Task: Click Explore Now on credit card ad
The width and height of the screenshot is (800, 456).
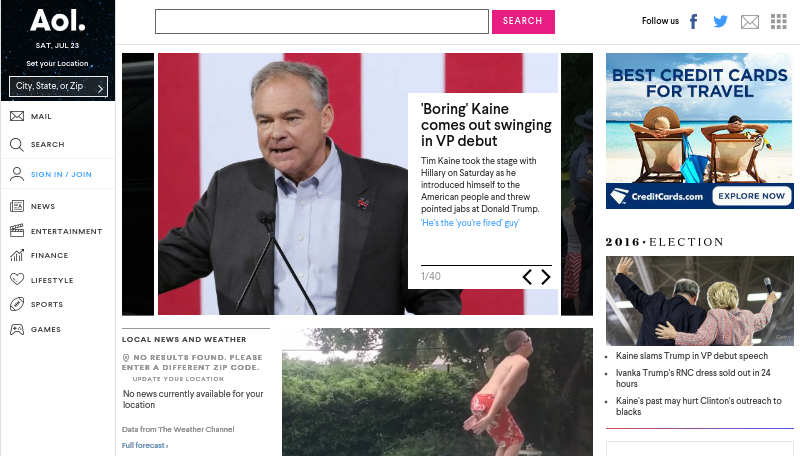Action: pos(752,196)
